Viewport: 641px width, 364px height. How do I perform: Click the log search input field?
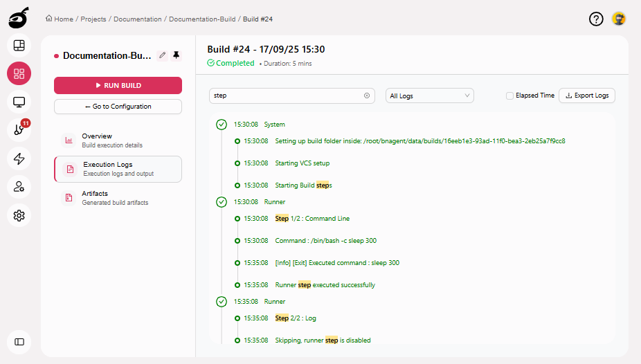(x=284, y=95)
